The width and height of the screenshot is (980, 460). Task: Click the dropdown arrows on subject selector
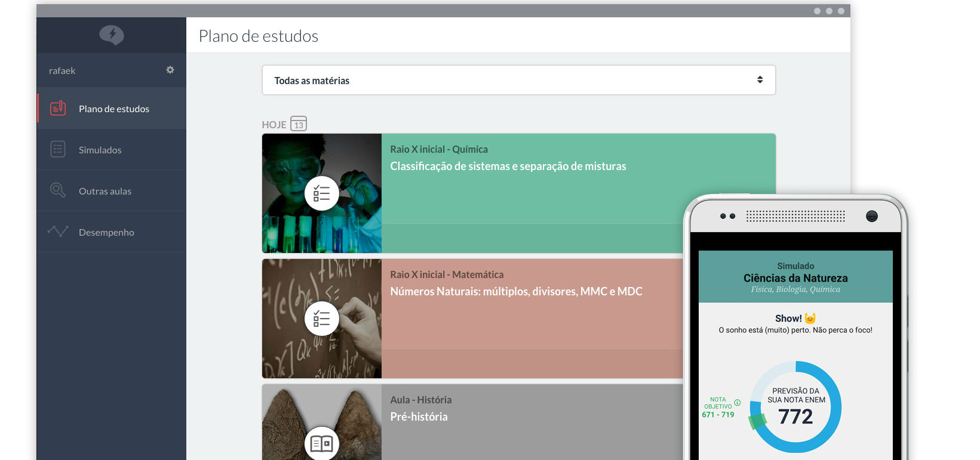760,80
